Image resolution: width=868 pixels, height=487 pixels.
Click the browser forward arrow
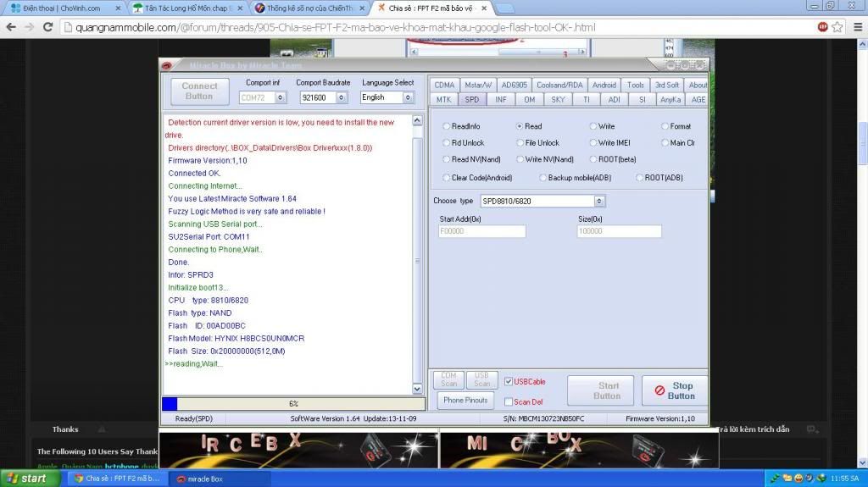click(30, 26)
